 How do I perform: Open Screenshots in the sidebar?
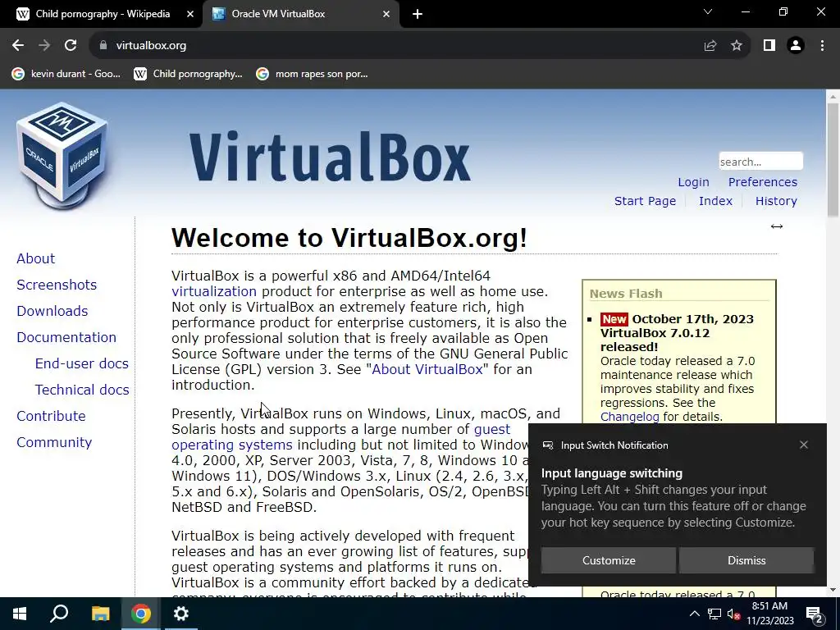click(x=57, y=285)
